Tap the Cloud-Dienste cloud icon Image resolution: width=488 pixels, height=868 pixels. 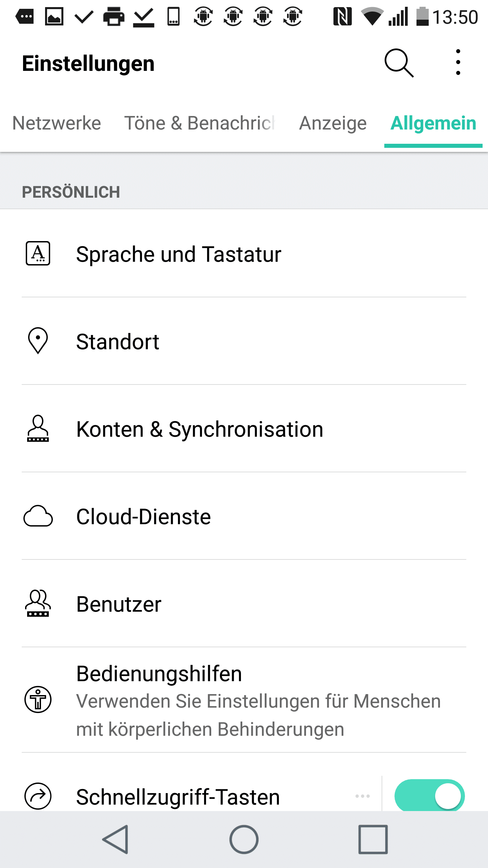[x=38, y=516]
